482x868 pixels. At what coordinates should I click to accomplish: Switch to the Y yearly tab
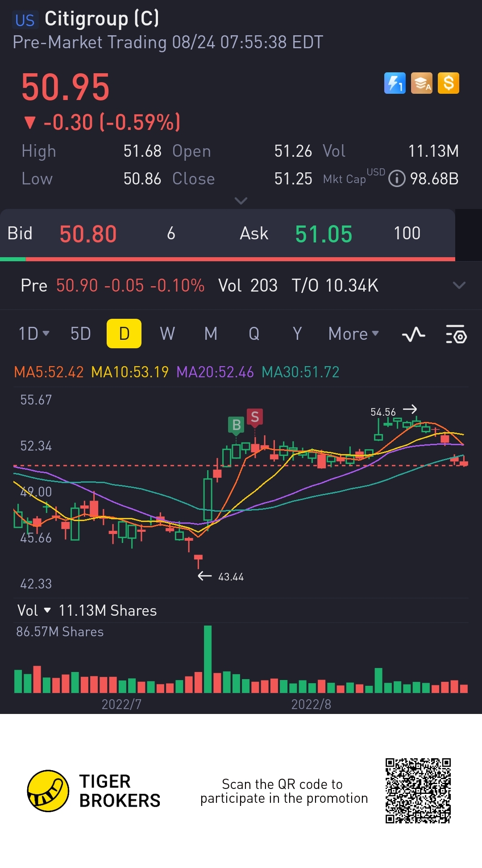[297, 334]
